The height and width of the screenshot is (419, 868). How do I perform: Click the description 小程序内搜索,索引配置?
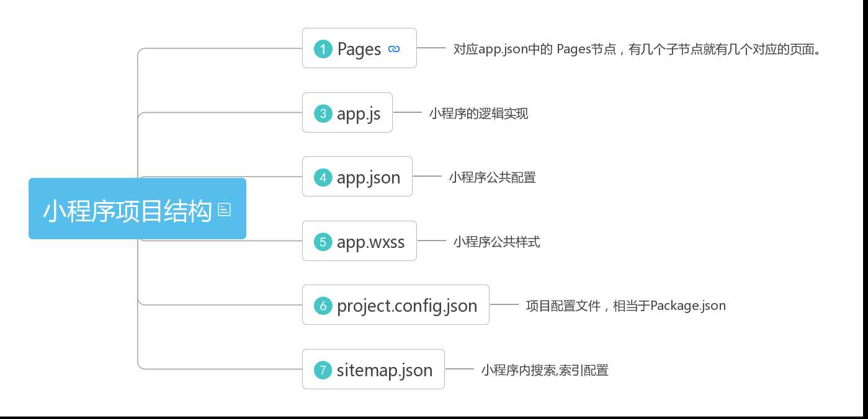545,370
